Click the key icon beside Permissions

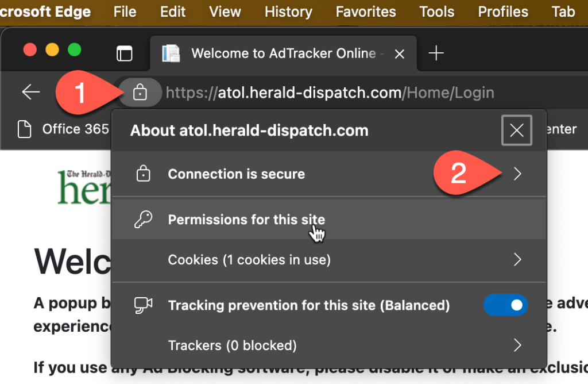pyautogui.click(x=142, y=220)
